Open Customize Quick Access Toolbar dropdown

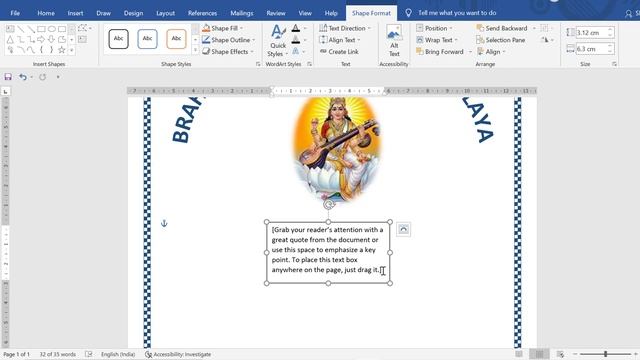tap(58, 77)
